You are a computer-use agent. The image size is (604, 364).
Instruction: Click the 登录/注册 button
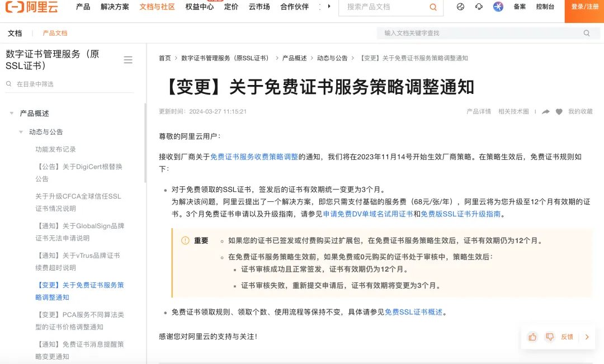pos(584,11)
